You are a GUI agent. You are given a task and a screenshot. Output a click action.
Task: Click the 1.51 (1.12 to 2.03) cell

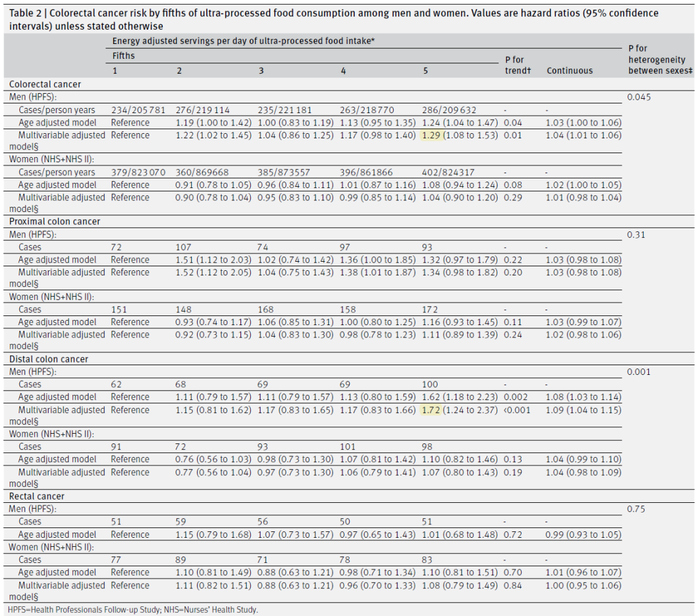[215, 260]
